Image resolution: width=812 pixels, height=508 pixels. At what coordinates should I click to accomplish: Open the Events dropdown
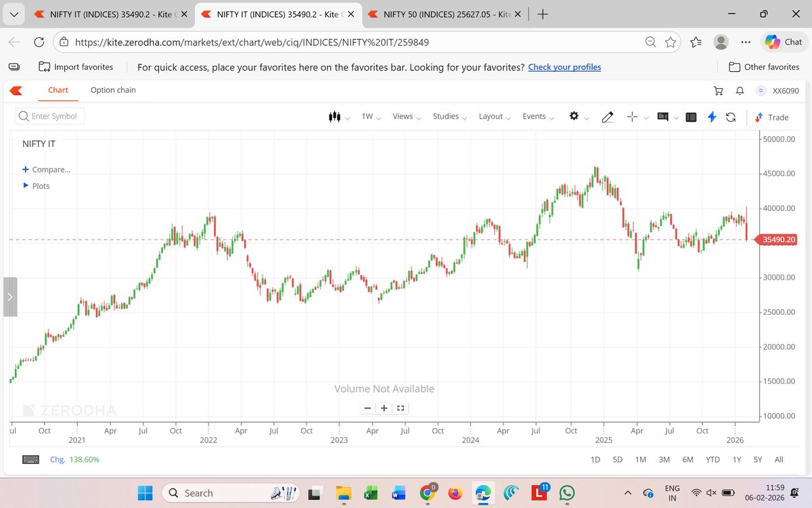point(539,117)
